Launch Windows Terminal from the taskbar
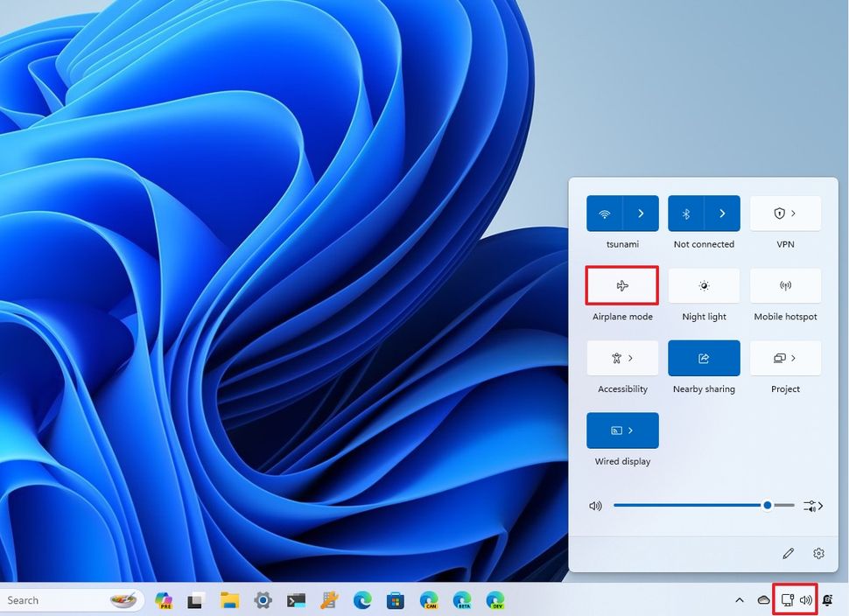Viewport: 849px width, 616px height. coord(297,600)
